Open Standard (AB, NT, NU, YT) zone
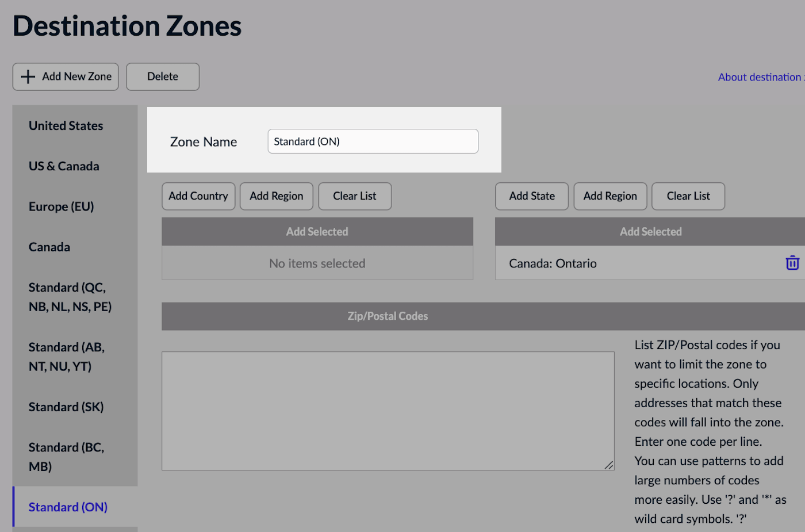 tap(67, 357)
